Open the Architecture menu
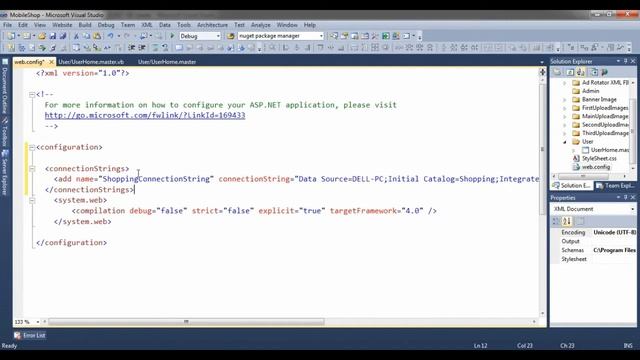Image resolution: width=640 pixels, height=360 pixels. (212, 25)
